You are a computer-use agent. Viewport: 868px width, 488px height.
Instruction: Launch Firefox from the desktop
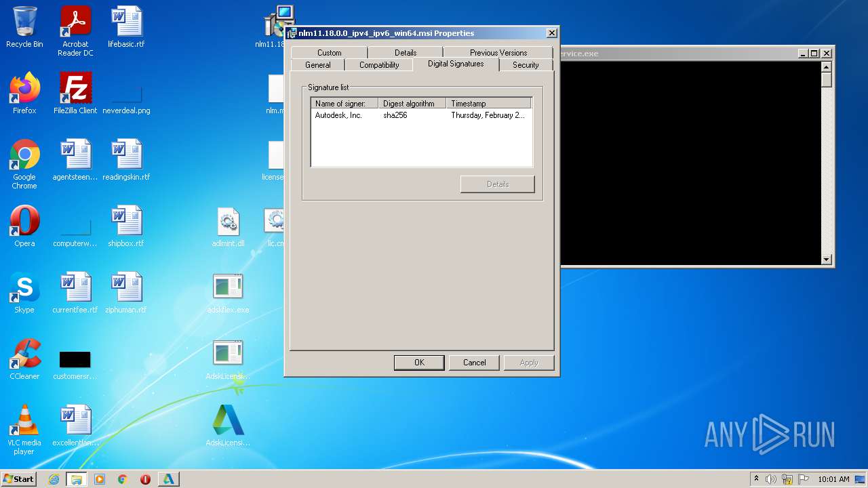24,94
